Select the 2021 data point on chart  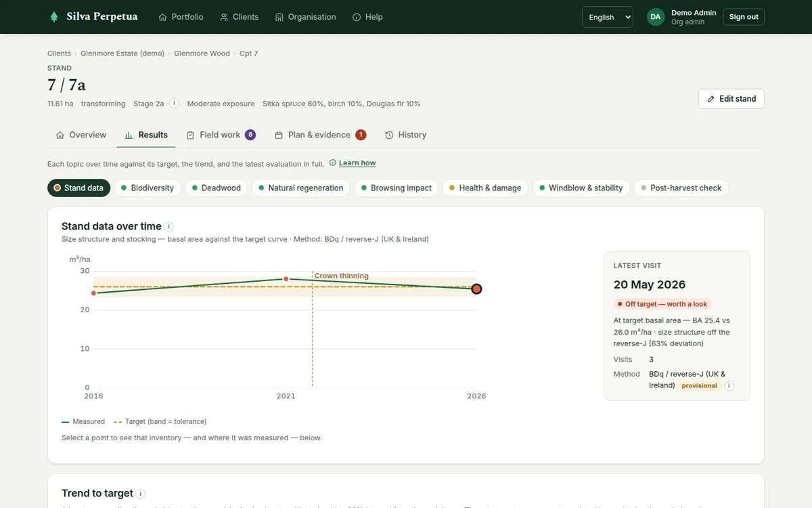click(x=286, y=279)
